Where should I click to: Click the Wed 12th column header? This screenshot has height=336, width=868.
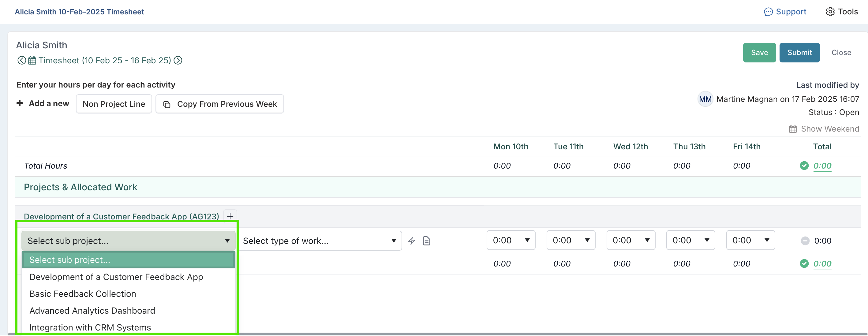[x=630, y=147]
